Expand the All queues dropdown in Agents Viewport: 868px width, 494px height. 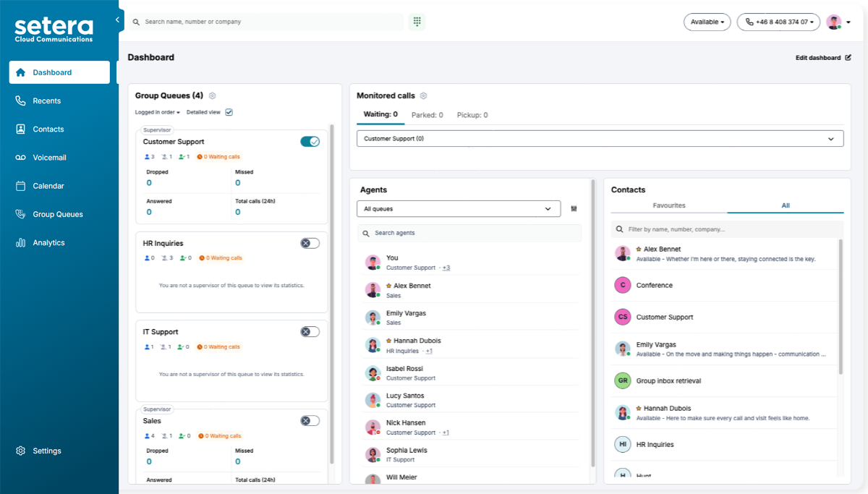click(459, 209)
